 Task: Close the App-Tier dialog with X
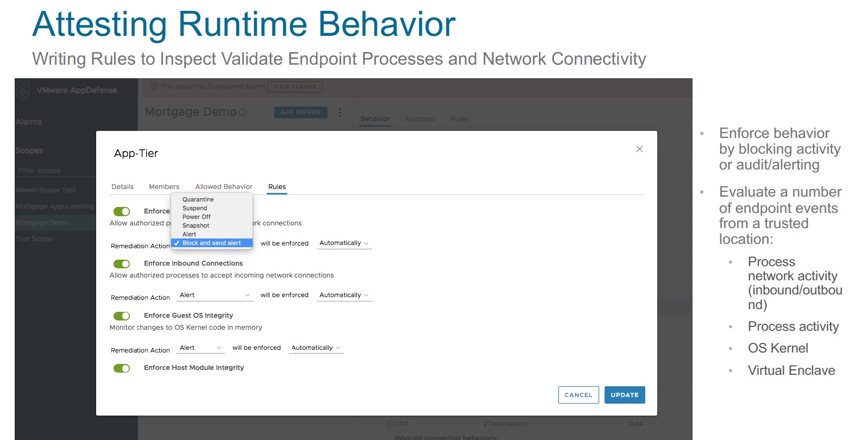(639, 149)
